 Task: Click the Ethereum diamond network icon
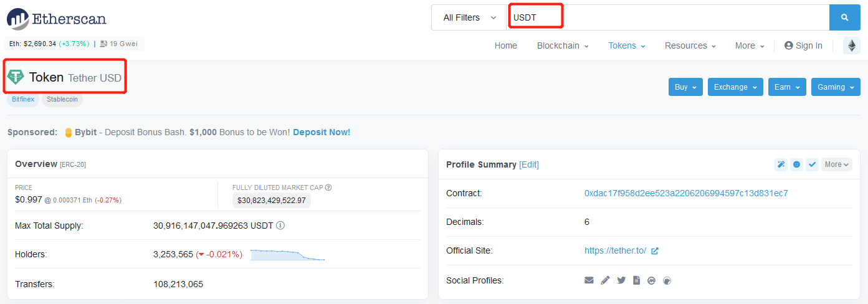(851, 45)
